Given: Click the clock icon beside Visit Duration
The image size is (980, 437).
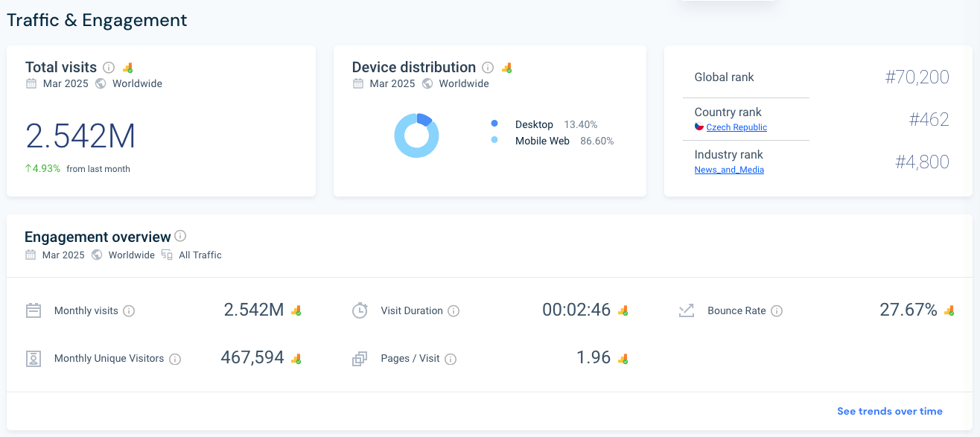Looking at the screenshot, I should pyautogui.click(x=360, y=311).
